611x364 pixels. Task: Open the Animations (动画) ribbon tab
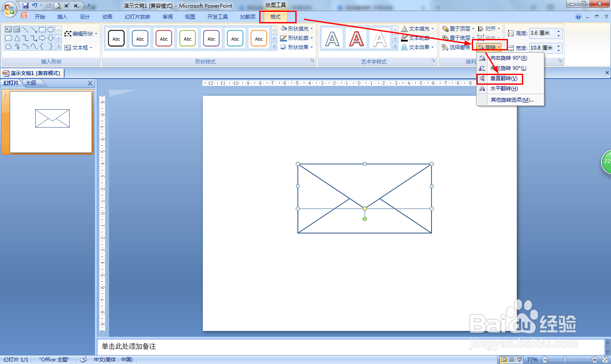coord(107,17)
